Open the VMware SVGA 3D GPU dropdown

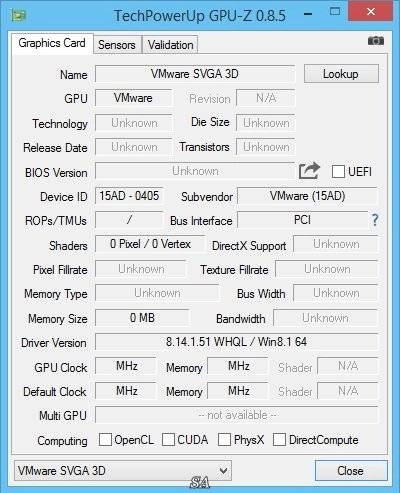(x=123, y=471)
